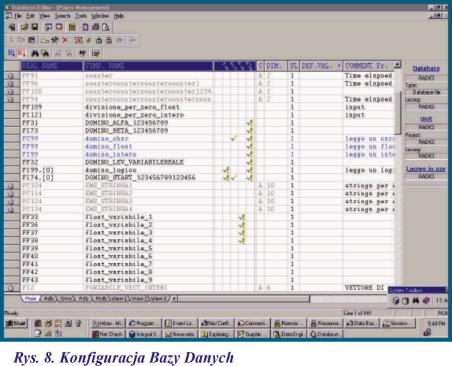Image resolution: width=452 pixels, height=366 pixels.
Task: Click the COMMENT column header scroll arrow
Action: (x=397, y=65)
